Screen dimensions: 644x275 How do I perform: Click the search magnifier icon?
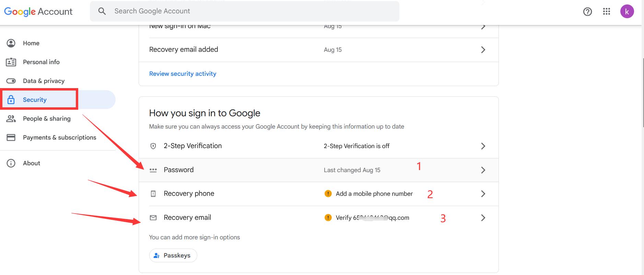coord(102,11)
